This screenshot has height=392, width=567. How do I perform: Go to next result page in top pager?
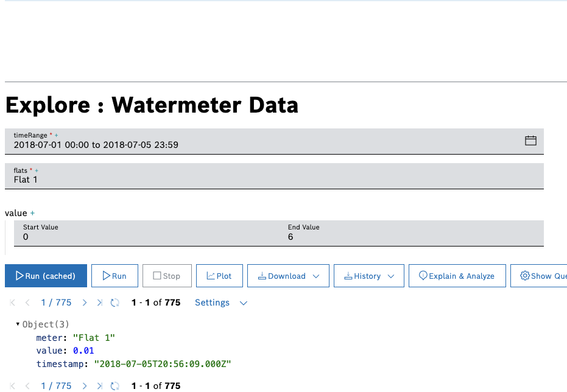pyautogui.click(x=85, y=303)
